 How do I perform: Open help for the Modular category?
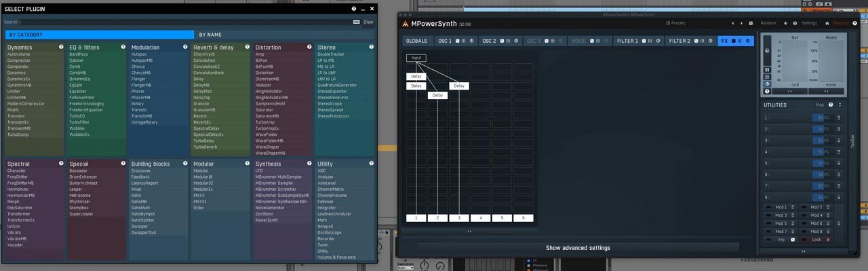coord(247,164)
